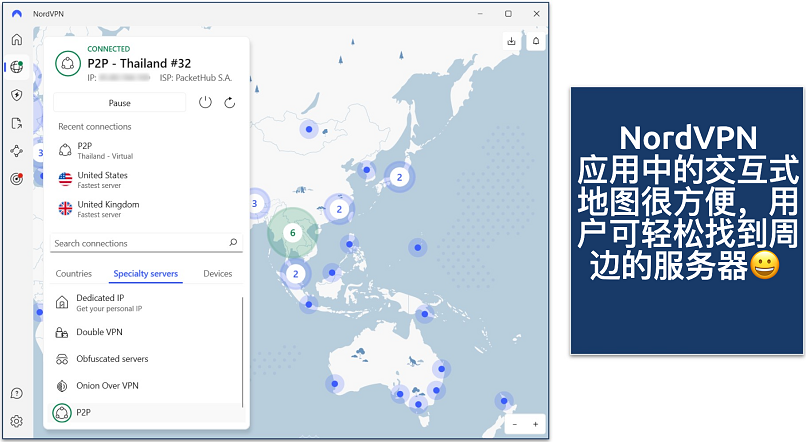Click the ISP: PacketHub S.A. text

[x=196, y=78]
